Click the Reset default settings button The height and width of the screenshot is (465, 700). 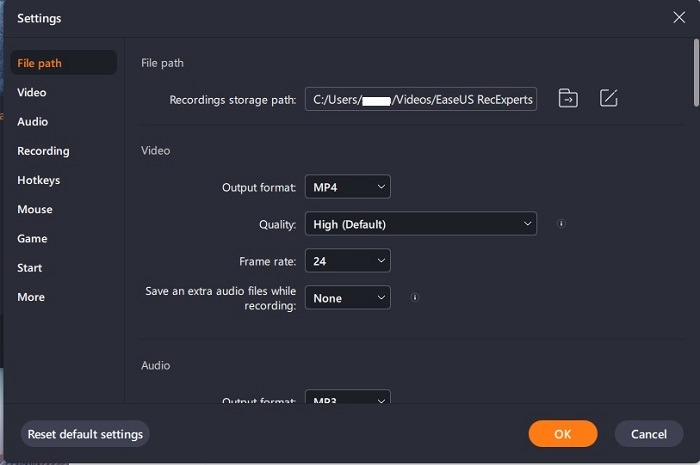pos(85,434)
